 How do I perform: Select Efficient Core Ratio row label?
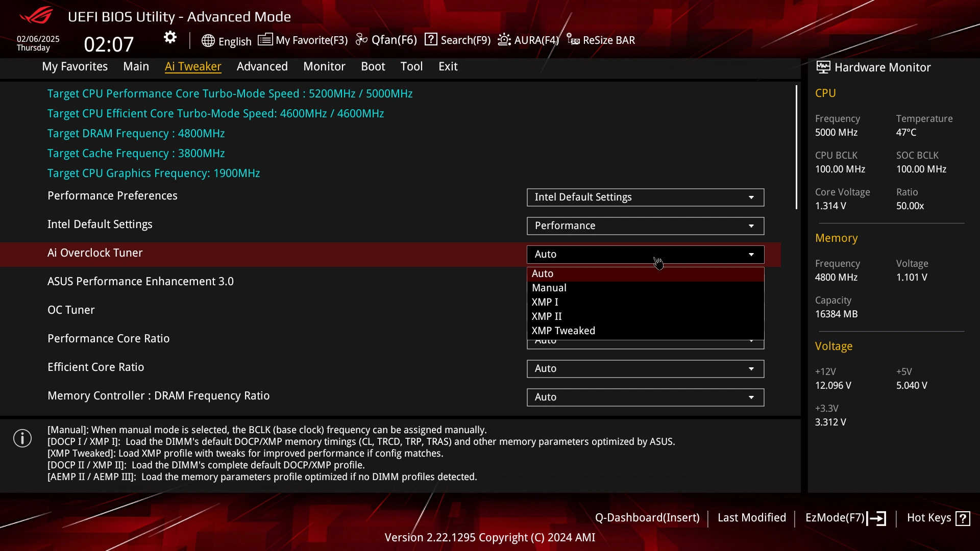point(96,367)
